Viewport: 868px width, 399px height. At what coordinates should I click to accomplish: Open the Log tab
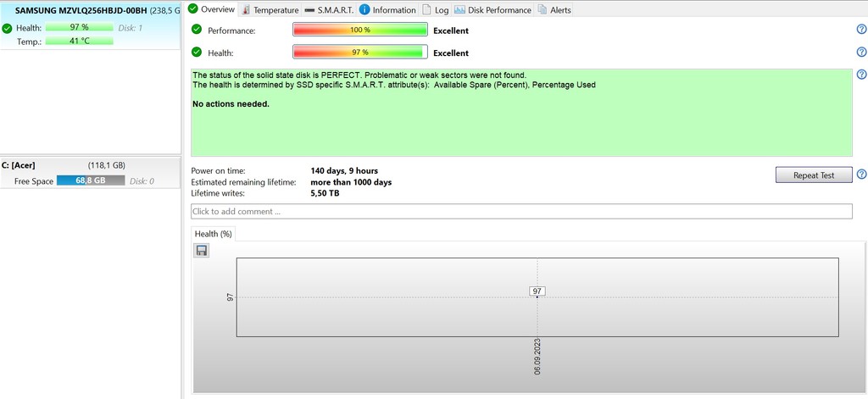[x=435, y=10]
